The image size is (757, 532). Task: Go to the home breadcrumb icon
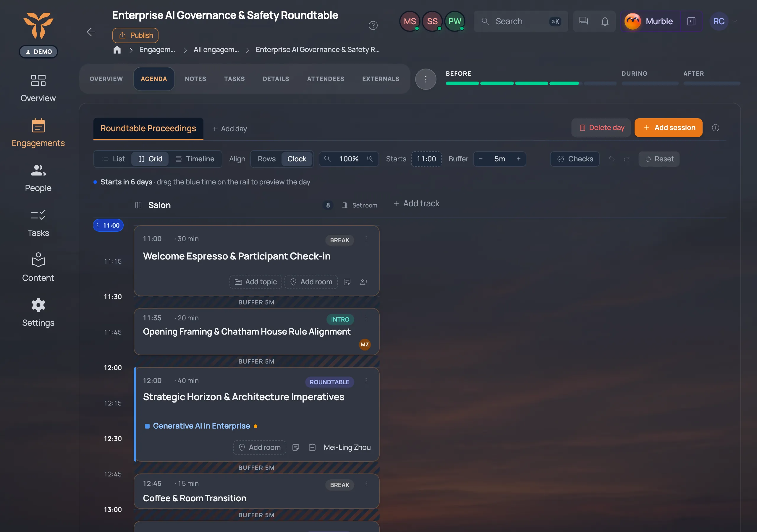(117, 50)
